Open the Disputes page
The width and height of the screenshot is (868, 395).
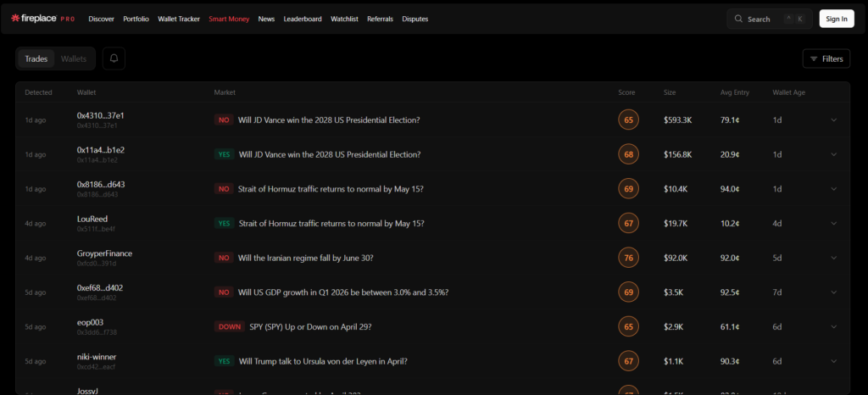coord(415,19)
